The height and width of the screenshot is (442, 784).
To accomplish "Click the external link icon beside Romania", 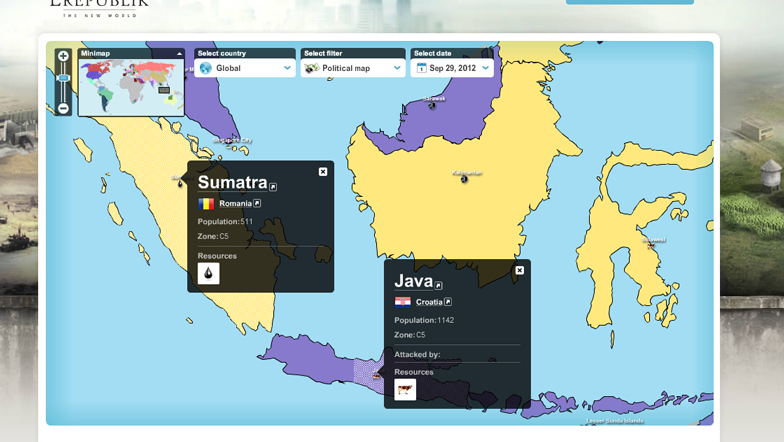I will click(x=257, y=203).
